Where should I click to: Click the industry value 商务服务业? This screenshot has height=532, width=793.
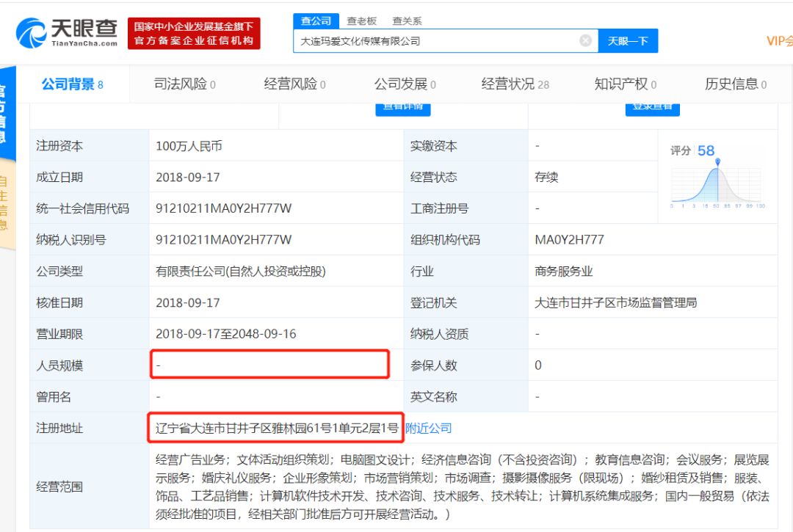563,272
